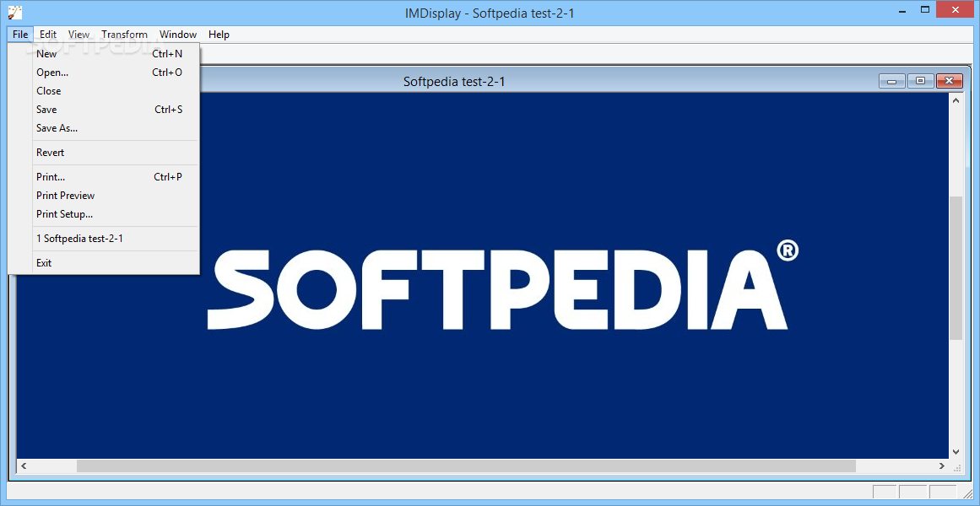Open recent file 1 Softpedia test-2-1

point(104,238)
